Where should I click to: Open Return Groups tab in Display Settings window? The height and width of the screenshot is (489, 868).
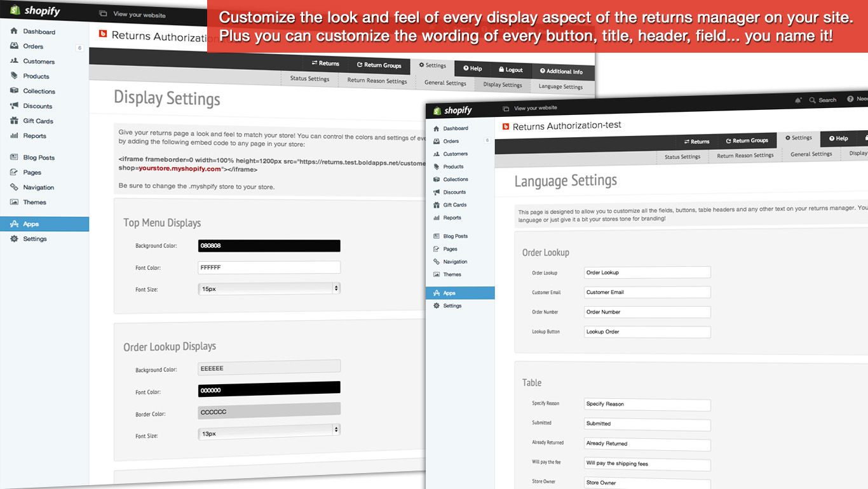(379, 65)
